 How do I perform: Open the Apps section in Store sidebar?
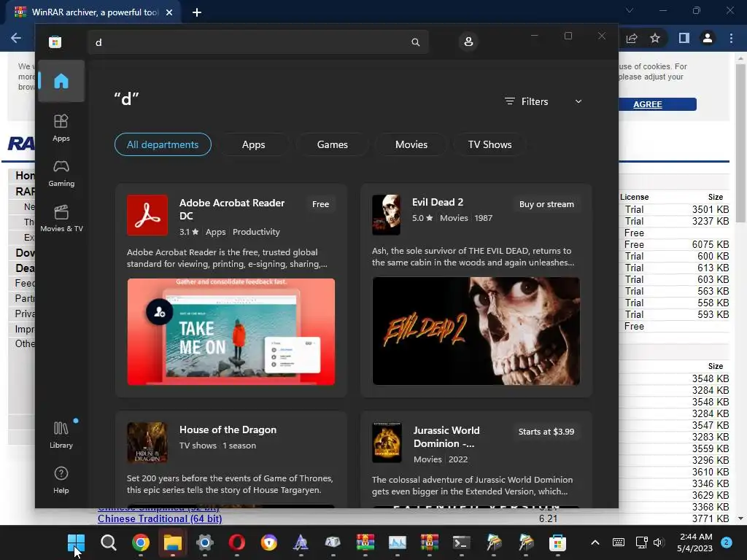point(61,128)
